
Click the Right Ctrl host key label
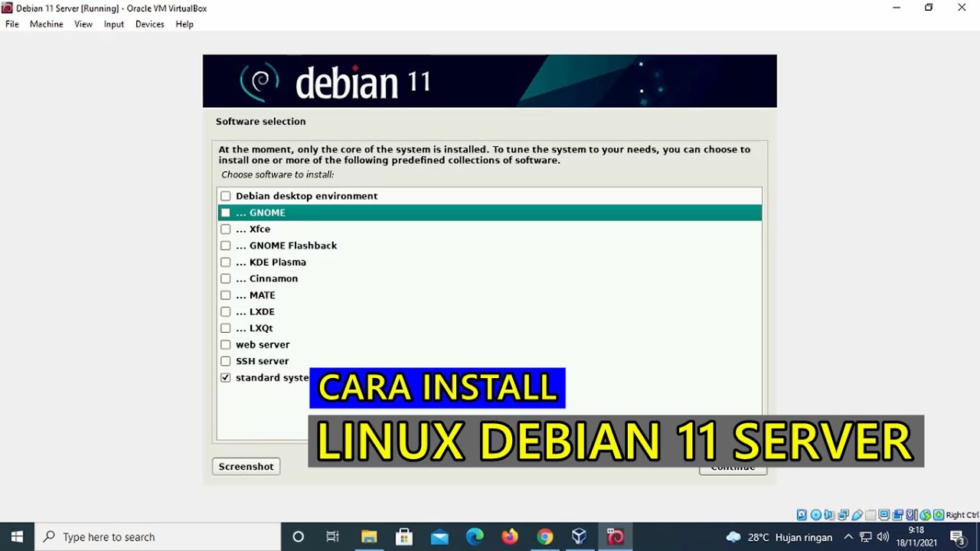click(962, 515)
